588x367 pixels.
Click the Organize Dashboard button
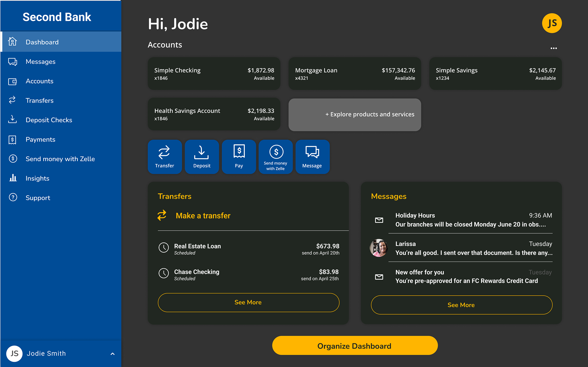tap(355, 346)
